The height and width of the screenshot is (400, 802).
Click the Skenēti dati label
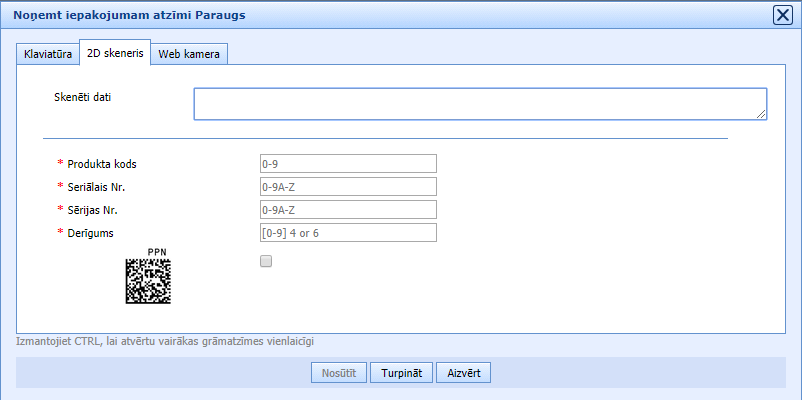pyautogui.click(x=82, y=97)
